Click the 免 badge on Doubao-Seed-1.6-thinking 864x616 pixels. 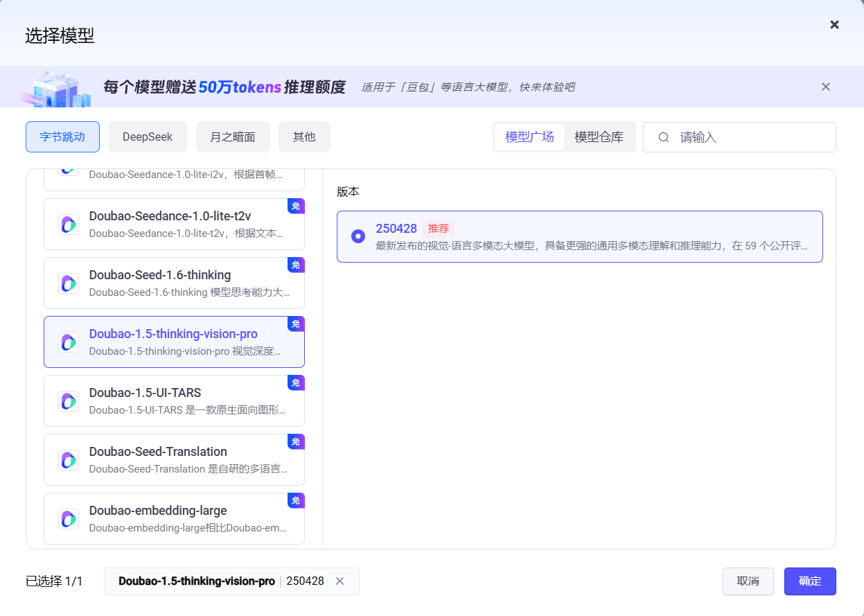tap(296, 265)
